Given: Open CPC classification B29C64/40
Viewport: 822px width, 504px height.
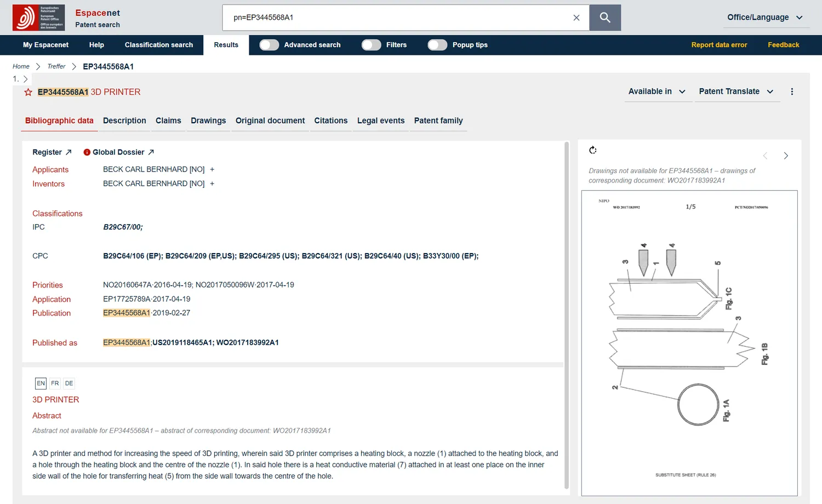Looking at the screenshot, I should [x=392, y=256].
